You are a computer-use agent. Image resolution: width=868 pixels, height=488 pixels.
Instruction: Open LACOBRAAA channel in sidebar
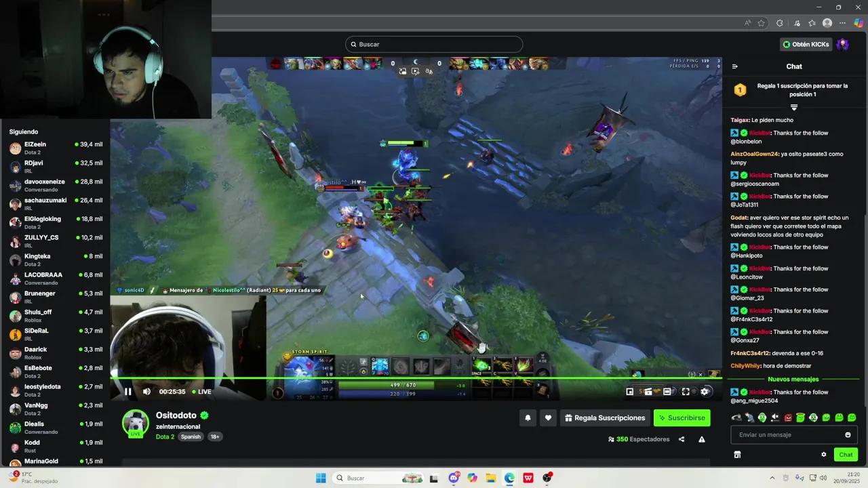pos(56,279)
